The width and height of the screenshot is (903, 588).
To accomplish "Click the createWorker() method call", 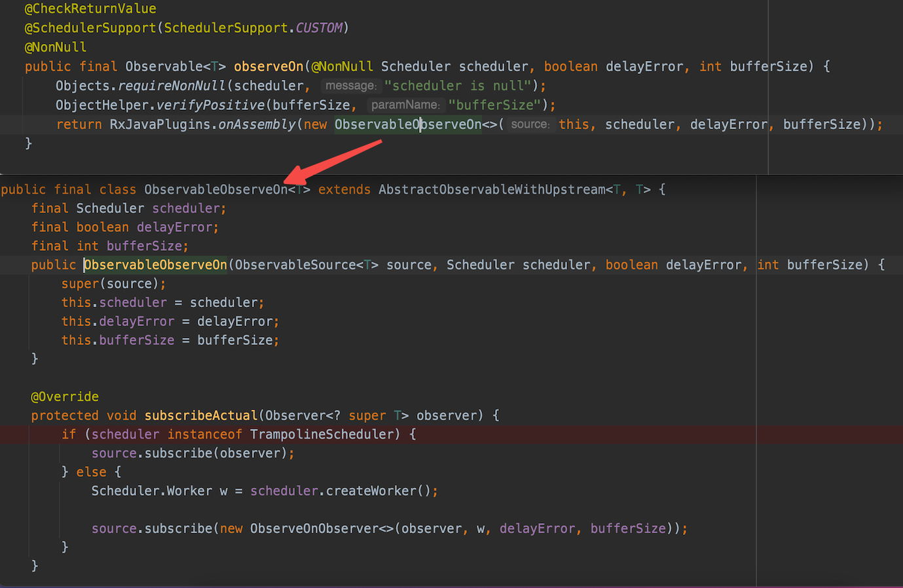I will coord(371,490).
